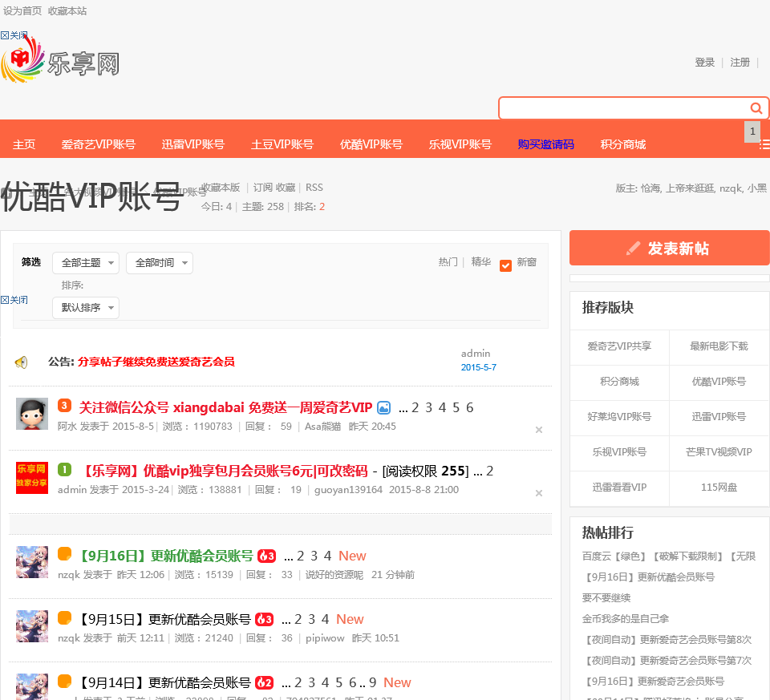Click nzqk avatar on 9月15日 thread
The image size is (770, 700).
pos(32,626)
